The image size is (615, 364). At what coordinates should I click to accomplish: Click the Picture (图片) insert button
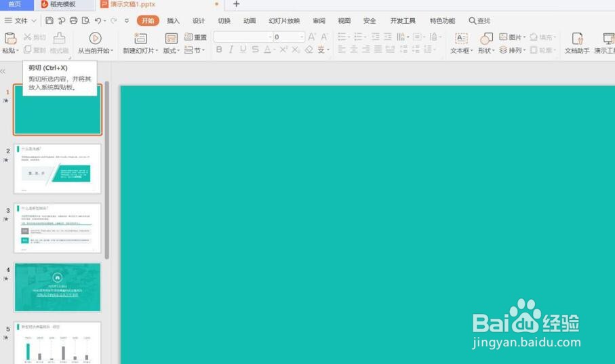click(512, 37)
